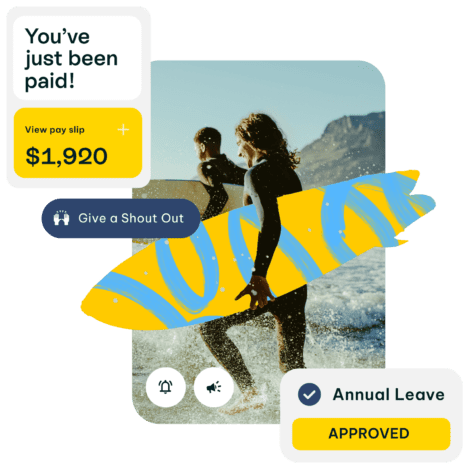Toggle the Annual Leave checkmark circle

tap(309, 394)
